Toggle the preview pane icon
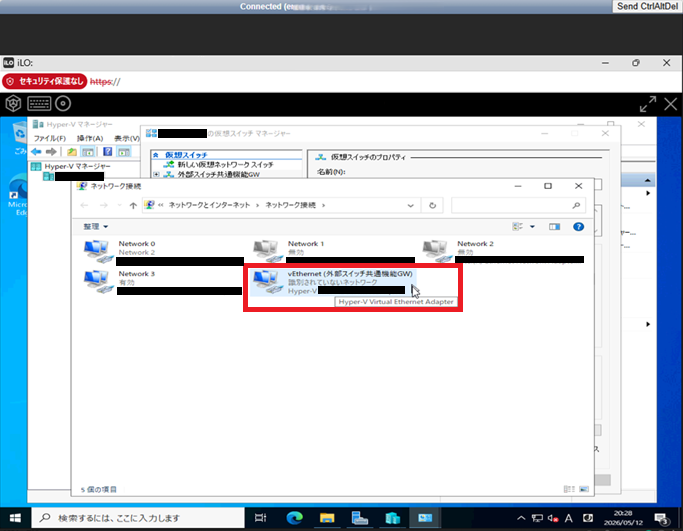 (x=554, y=227)
